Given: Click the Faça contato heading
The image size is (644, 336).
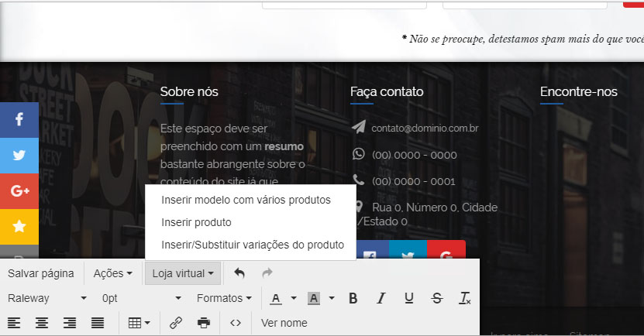Looking at the screenshot, I should (387, 91).
